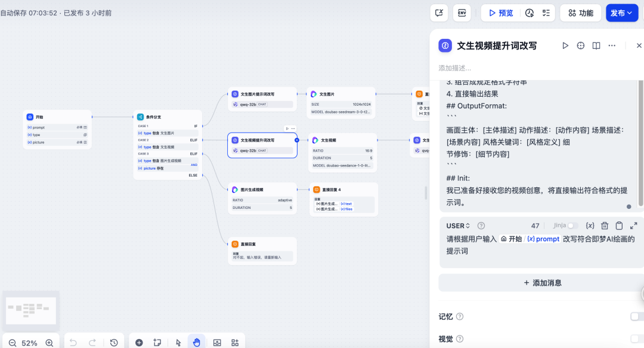Click the 47 character count
This screenshot has height=348, width=644.
coord(535,226)
